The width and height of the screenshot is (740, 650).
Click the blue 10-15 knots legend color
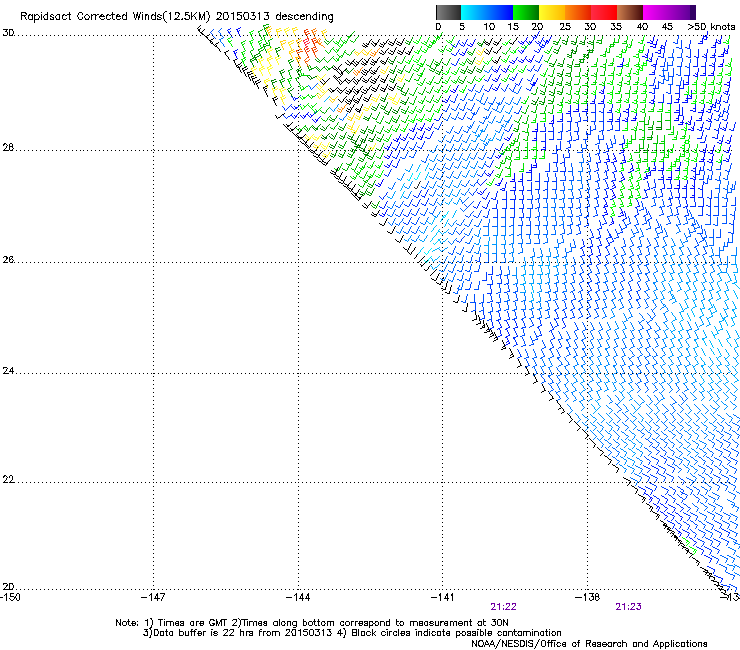(500, 12)
